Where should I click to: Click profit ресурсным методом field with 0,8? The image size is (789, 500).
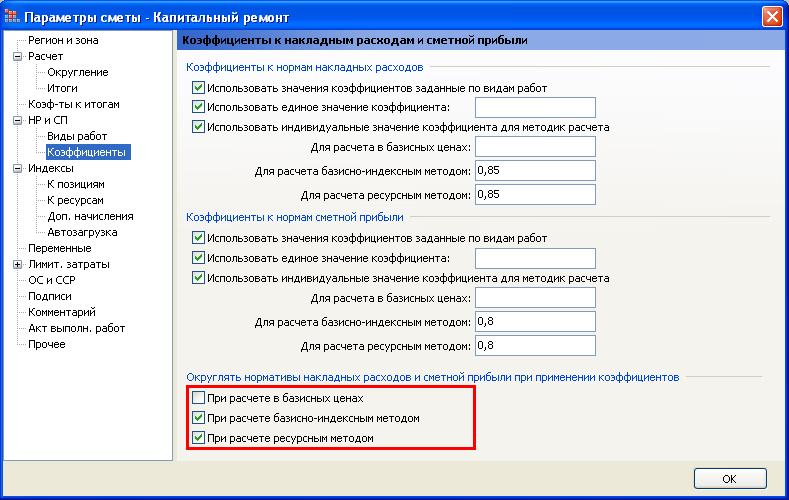535,346
